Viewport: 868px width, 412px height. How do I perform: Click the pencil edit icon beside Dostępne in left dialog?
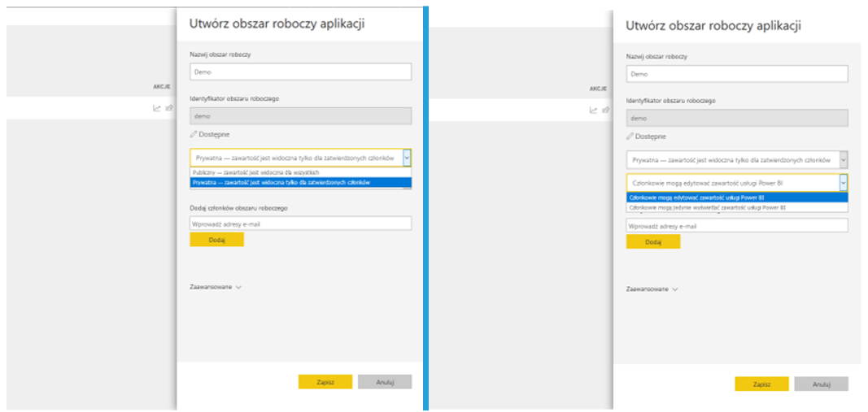tap(194, 134)
